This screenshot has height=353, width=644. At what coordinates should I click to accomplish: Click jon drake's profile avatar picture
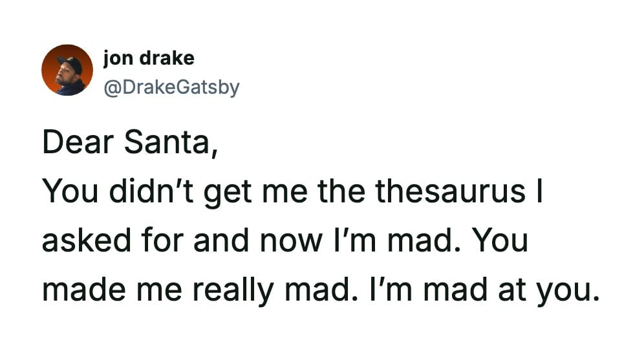67,70
